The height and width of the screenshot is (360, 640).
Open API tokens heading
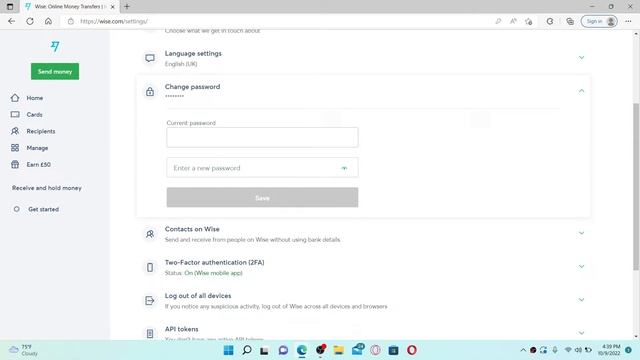tap(182, 329)
